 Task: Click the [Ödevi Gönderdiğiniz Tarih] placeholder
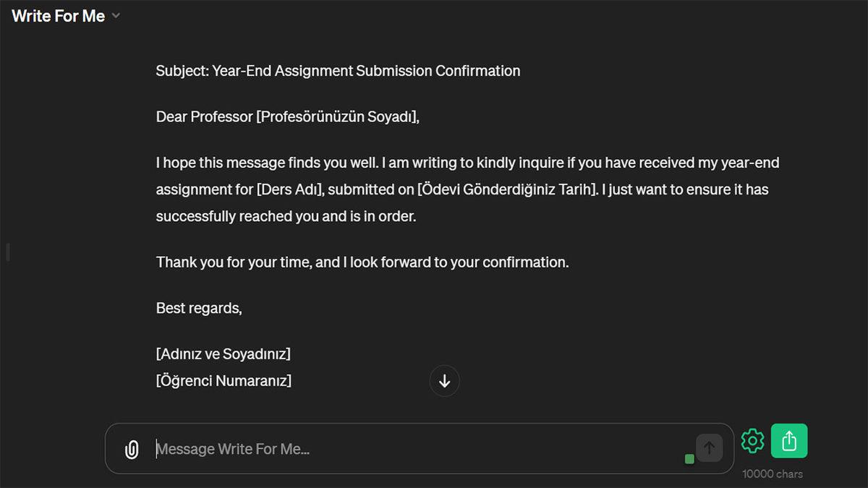click(x=507, y=189)
